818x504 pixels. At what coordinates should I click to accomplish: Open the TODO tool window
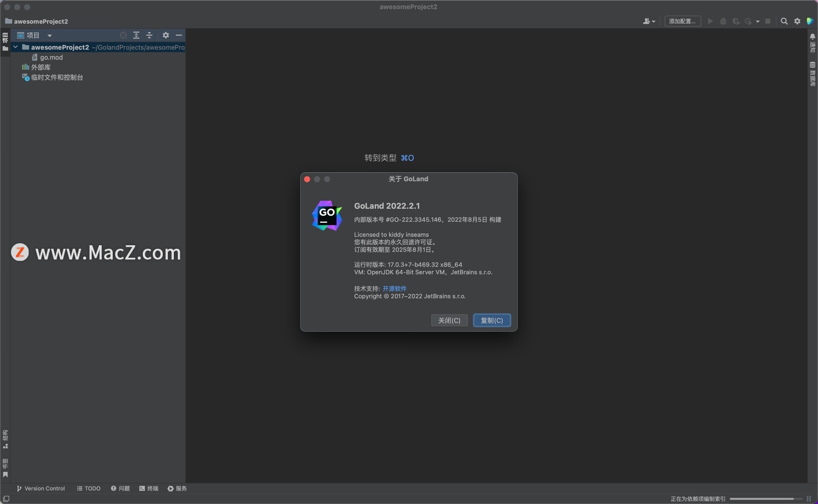pyautogui.click(x=89, y=488)
